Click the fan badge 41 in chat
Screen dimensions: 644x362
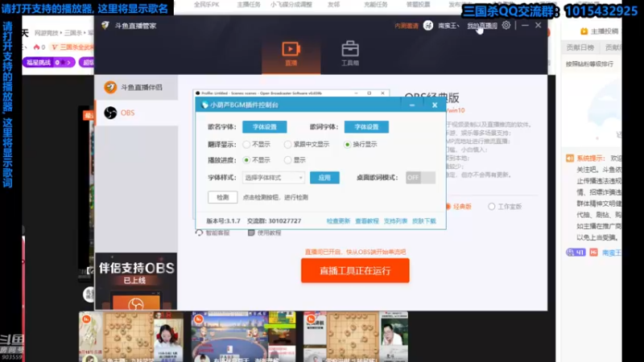coord(576,253)
